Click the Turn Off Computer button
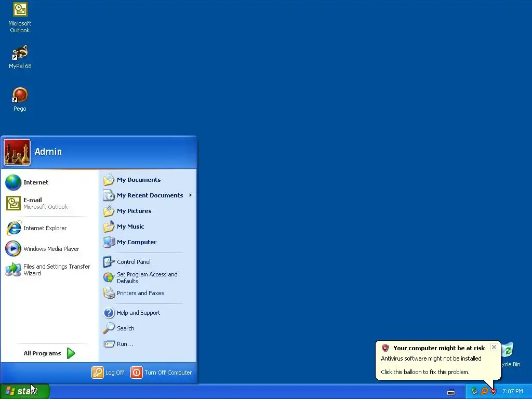Image resolution: width=532 pixels, height=399 pixels. point(161,373)
